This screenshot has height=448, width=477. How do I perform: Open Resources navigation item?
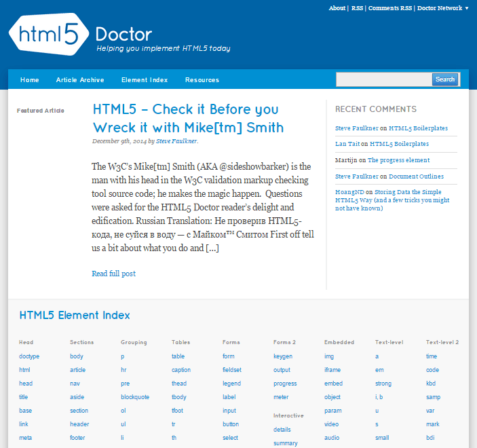(202, 79)
